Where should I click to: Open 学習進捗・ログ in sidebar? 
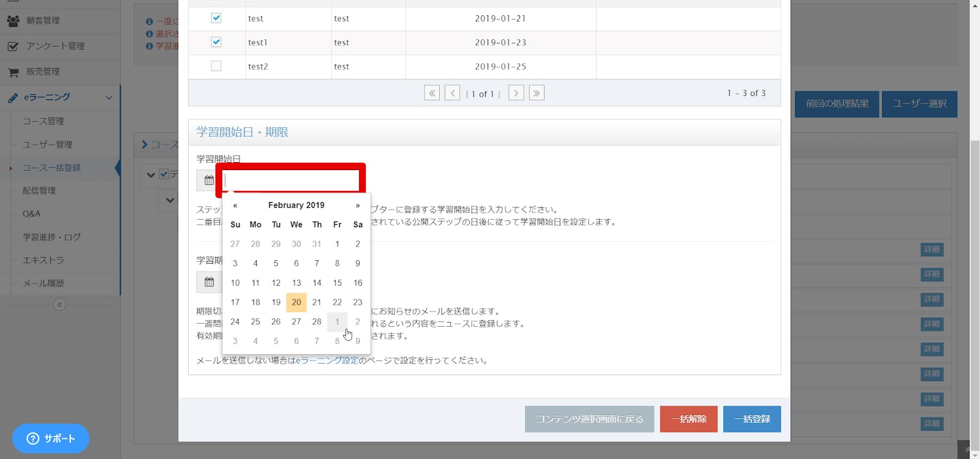[x=52, y=237]
